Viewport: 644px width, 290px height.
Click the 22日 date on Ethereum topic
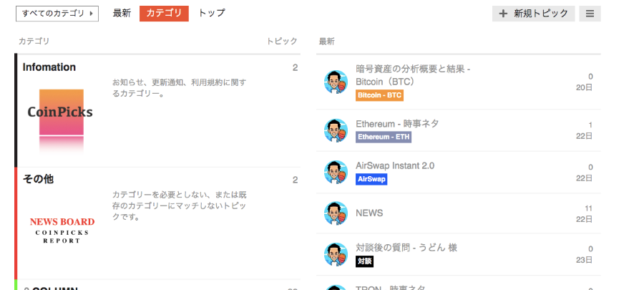pos(584,136)
